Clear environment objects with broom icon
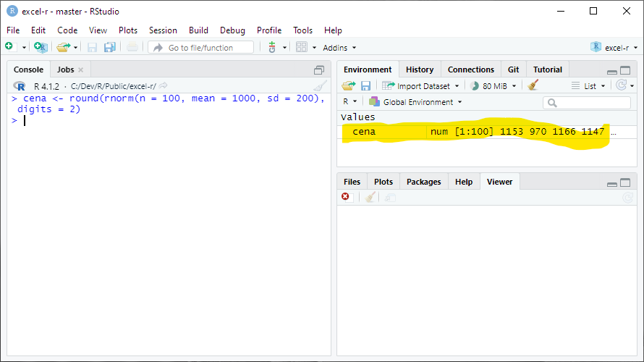This screenshot has height=362, width=644. click(x=533, y=85)
